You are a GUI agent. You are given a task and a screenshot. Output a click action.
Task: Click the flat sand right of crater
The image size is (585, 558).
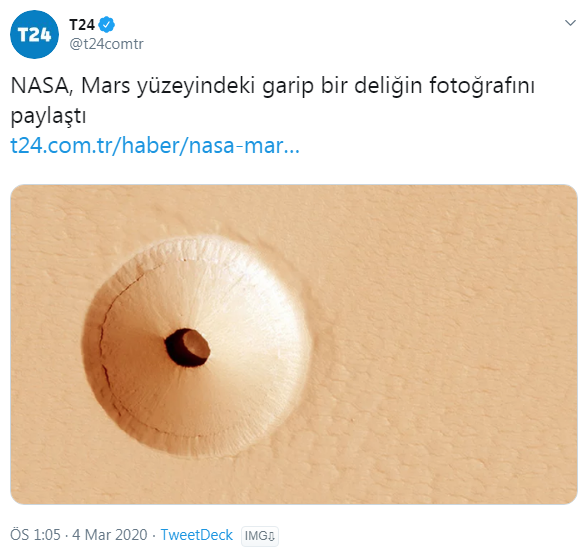point(448,347)
